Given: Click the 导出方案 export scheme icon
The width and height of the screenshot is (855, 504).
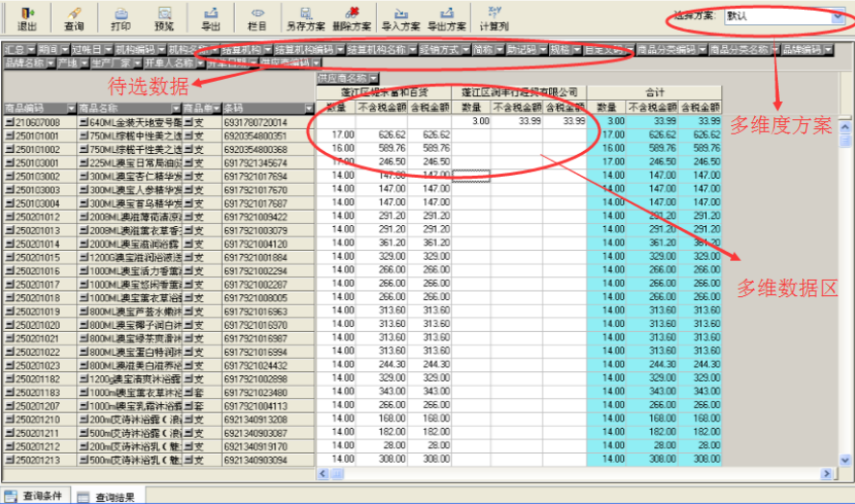Looking at the screenshot, I should [x=447, y=17].
